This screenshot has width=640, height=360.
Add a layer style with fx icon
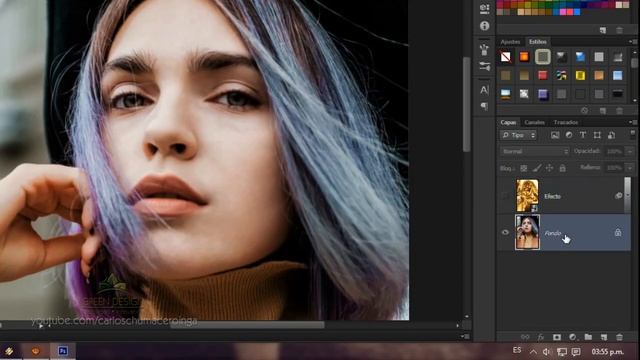(x=541, y=337)
